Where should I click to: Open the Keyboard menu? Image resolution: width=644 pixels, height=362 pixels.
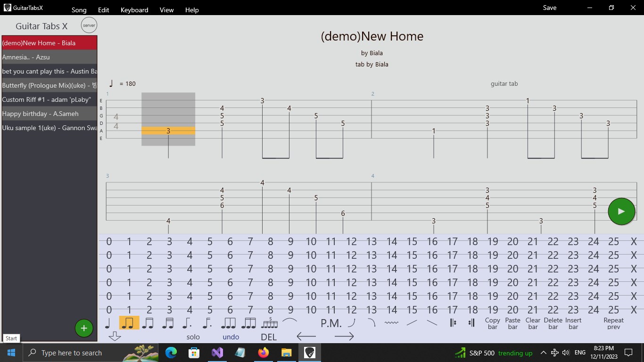click(134, 9)
